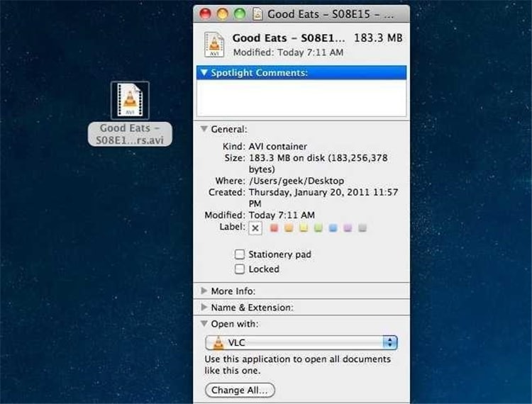Viewport: 532px width, 404px height.
Task: Click the VLC cone icon in Open with popup
Action: 218,342
